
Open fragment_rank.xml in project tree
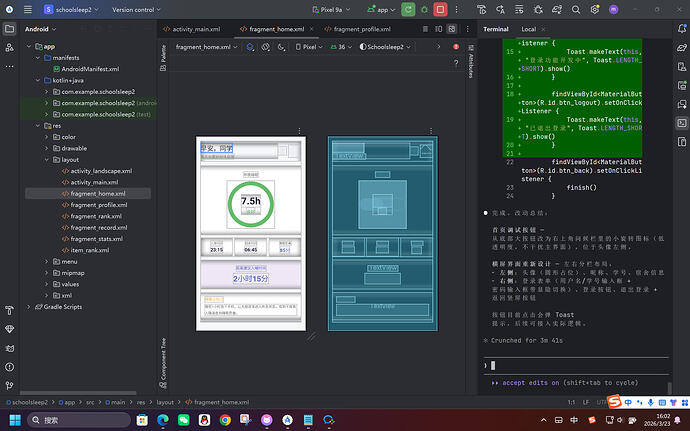point(96,216)
